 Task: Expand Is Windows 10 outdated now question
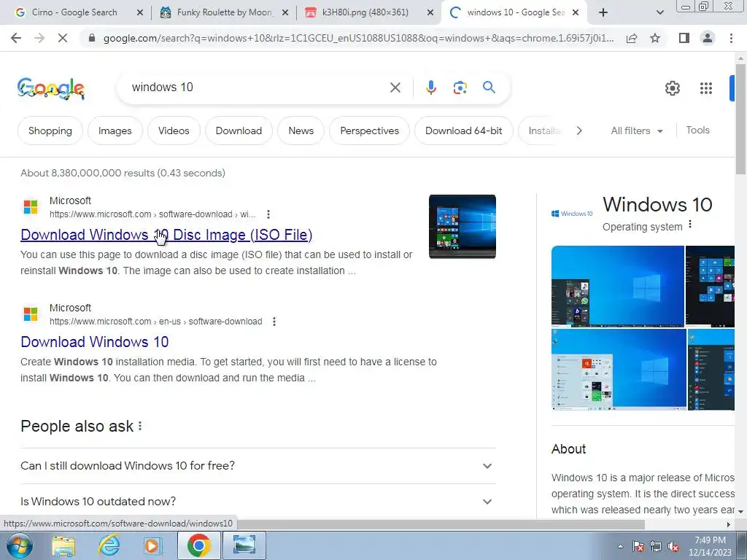(258, 502)
